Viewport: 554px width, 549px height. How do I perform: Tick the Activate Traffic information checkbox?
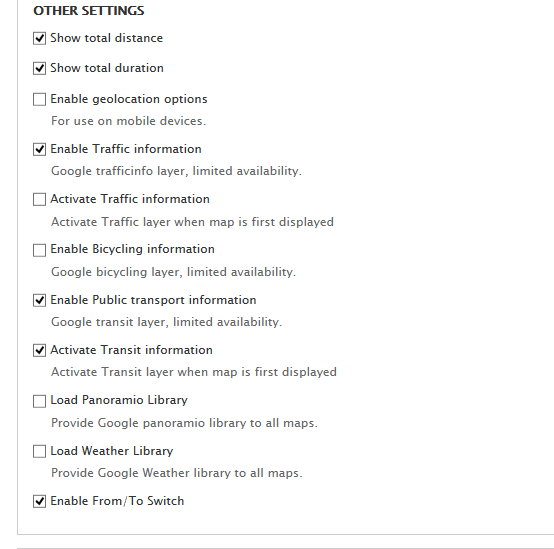tap(39, 199)
